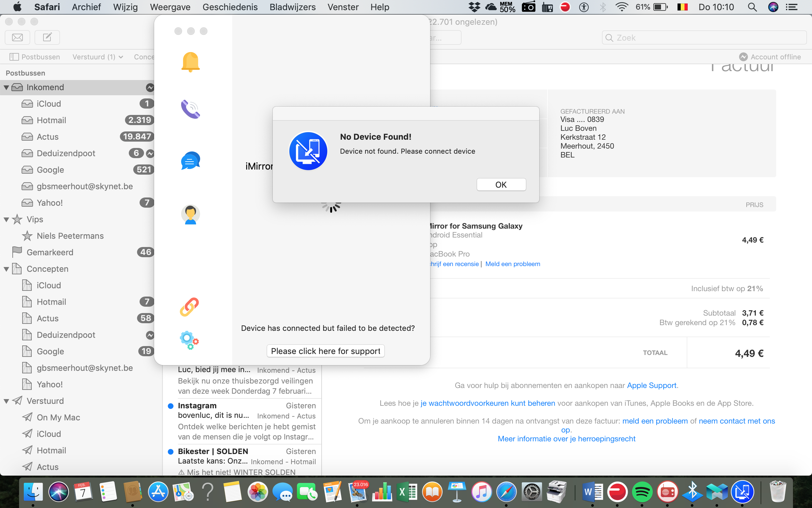This screenshot has width=812, height=508.
Task: Open Spotify from the Dock
Action: tap(642, 491)
